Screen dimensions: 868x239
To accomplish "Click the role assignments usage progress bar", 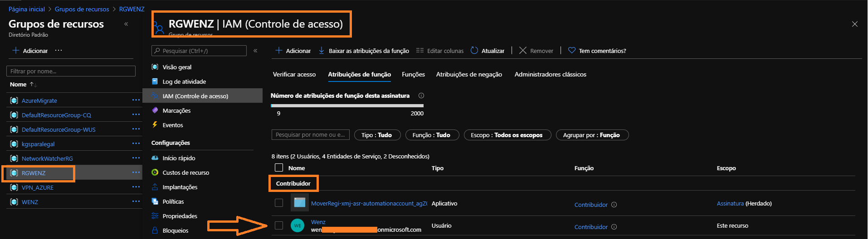I will tap(347, 105).
